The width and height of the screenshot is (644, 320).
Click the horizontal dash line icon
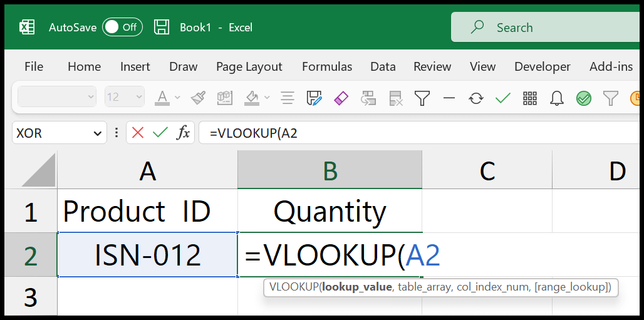pos(449,98)
